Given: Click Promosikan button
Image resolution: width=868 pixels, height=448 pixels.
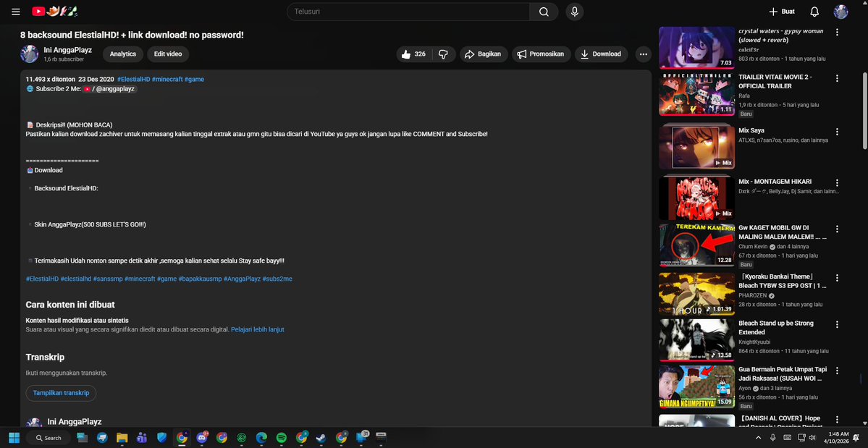Looking at the screenshot, I should click(541, 54).
